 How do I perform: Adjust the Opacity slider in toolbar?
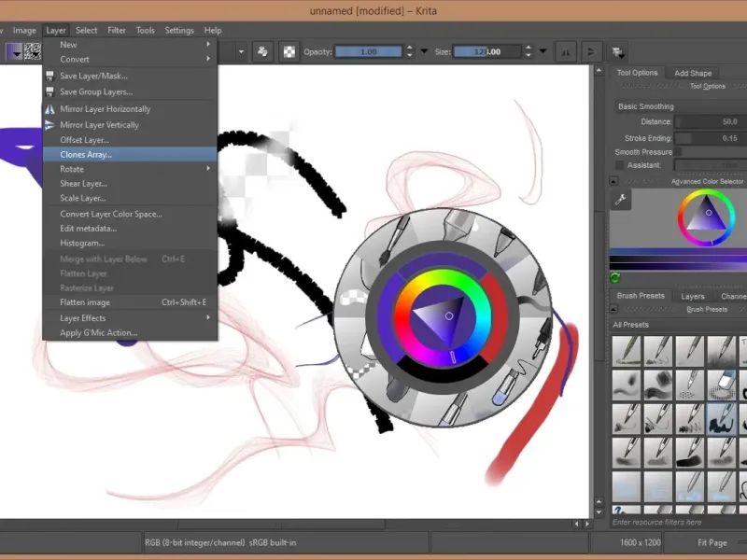pyautogui.click(x=369, y=51)
